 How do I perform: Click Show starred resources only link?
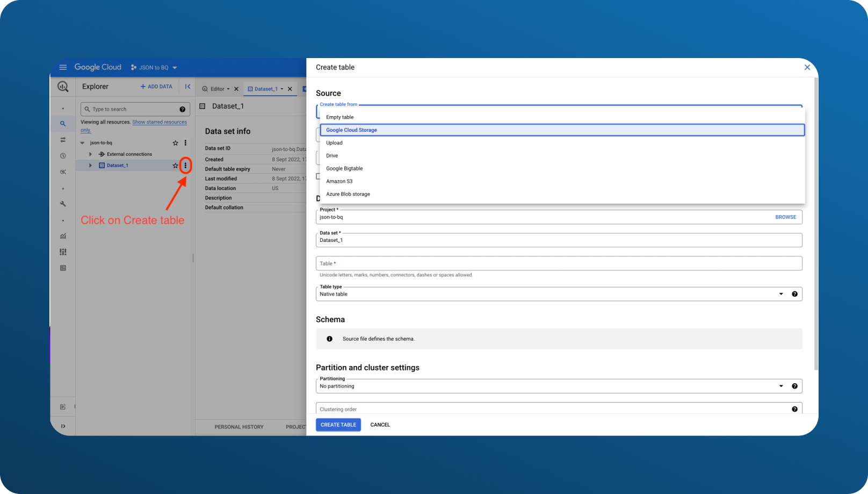click(x=134, y=126)
